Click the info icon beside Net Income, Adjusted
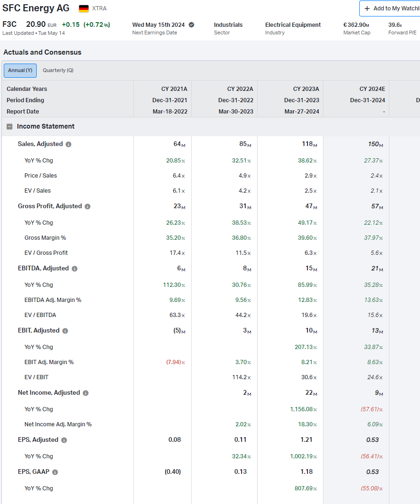 pyautogui.click(x=86, y=393)
